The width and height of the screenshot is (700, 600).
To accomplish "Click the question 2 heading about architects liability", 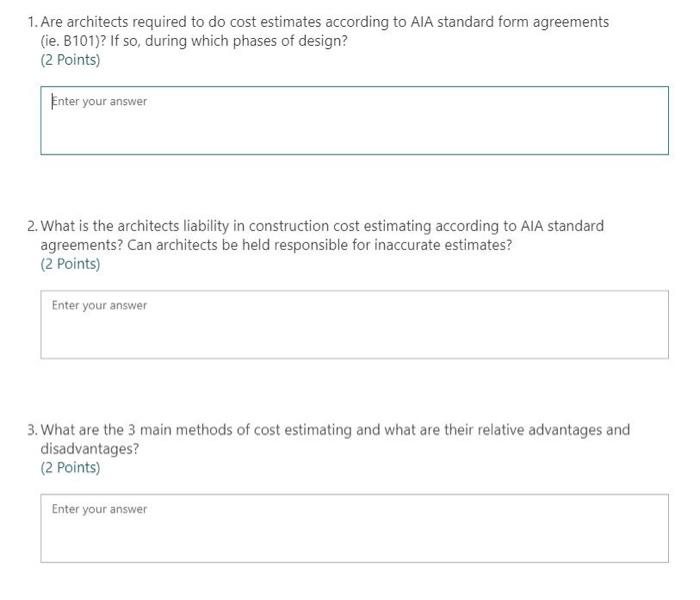I will pos(322,235).
